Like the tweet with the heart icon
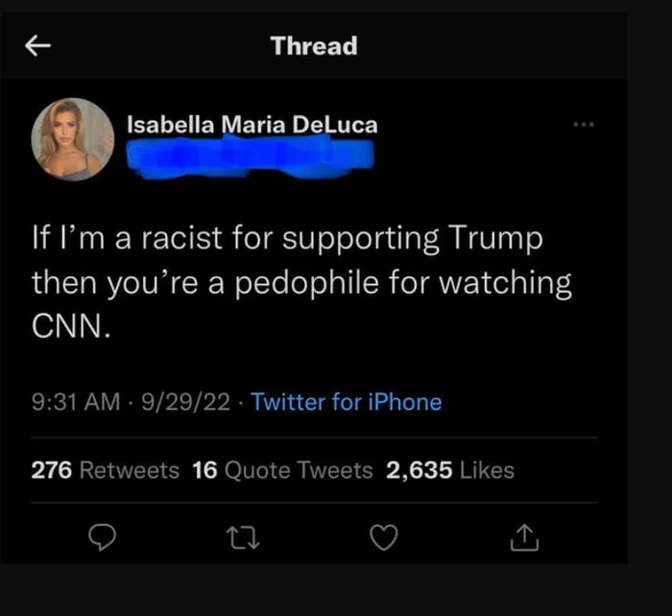672x616 pixels. pyautogui.click(x=383, y=540)
